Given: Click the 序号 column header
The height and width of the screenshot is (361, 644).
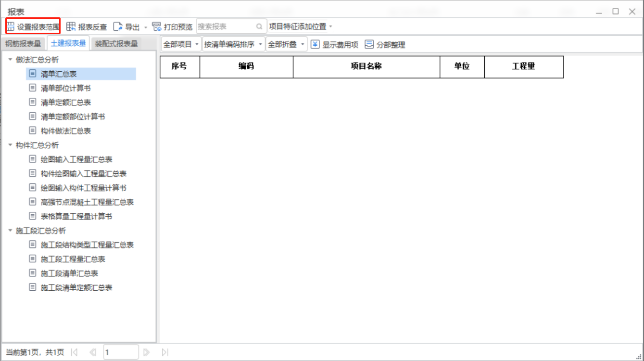Looking at the screenshot, I should [x=180, y=67].
